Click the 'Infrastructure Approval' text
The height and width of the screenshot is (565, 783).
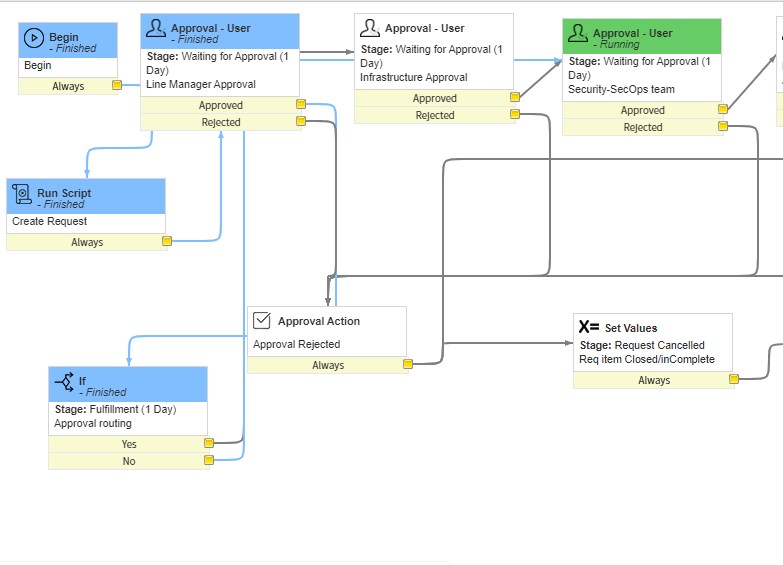(413, 77)
